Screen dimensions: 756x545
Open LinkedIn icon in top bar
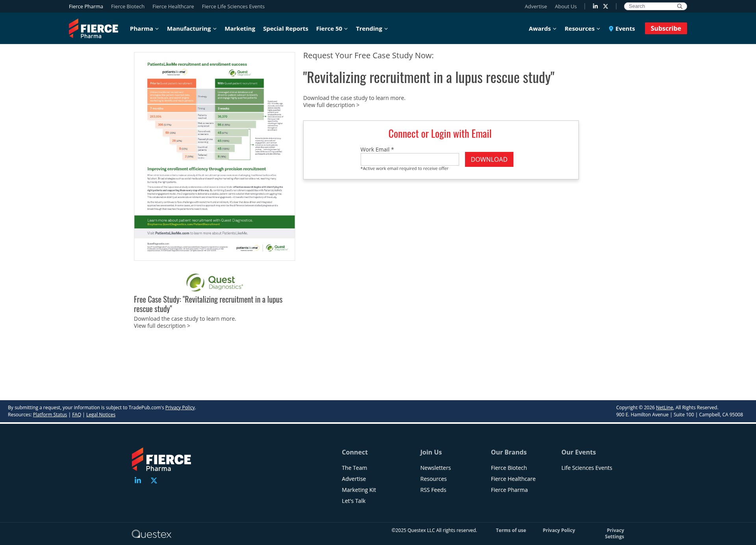tap(595, 6)
